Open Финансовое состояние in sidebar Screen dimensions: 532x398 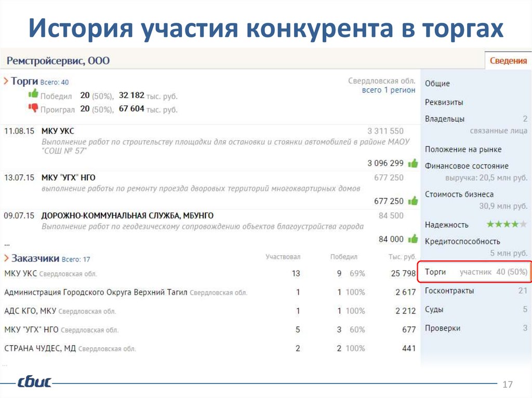click(x=467, y=166)
